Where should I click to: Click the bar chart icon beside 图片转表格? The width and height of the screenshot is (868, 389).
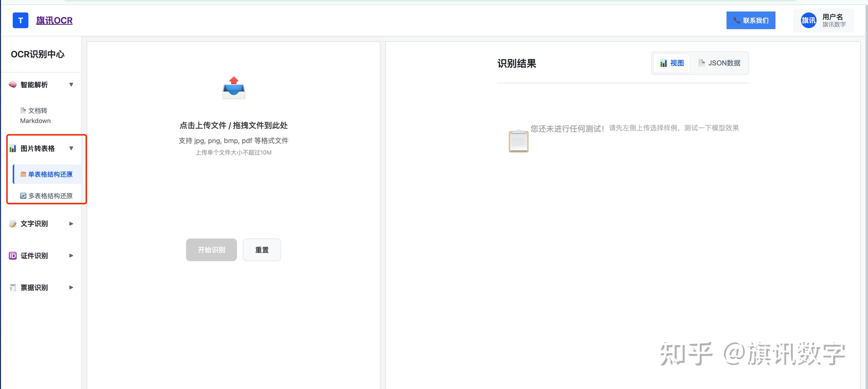[x=13, y=148]
